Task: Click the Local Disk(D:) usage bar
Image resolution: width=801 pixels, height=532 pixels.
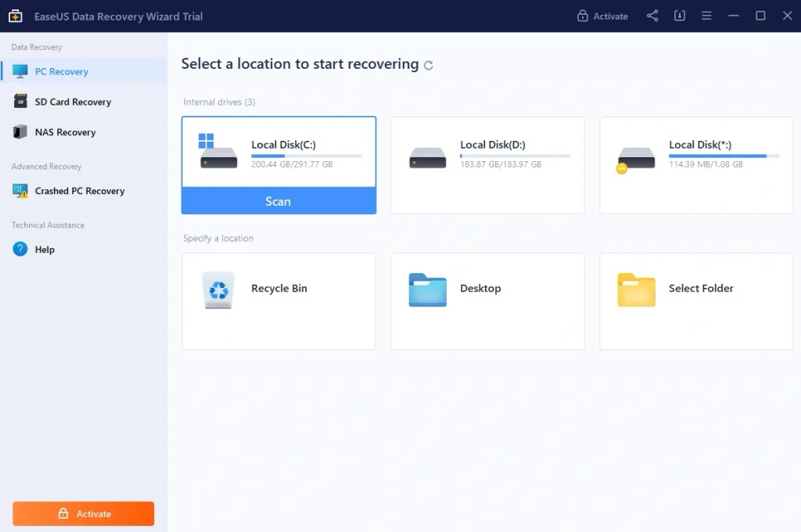Action: point(515,156)
